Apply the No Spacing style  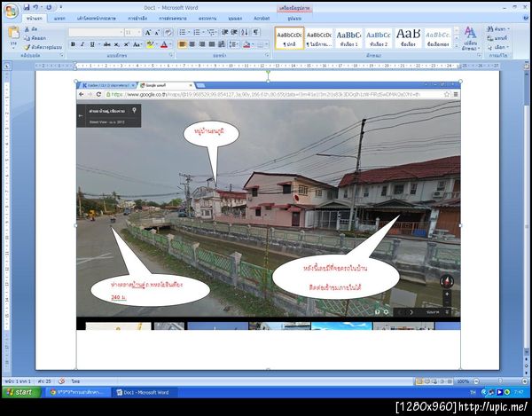tap(319, 38)
